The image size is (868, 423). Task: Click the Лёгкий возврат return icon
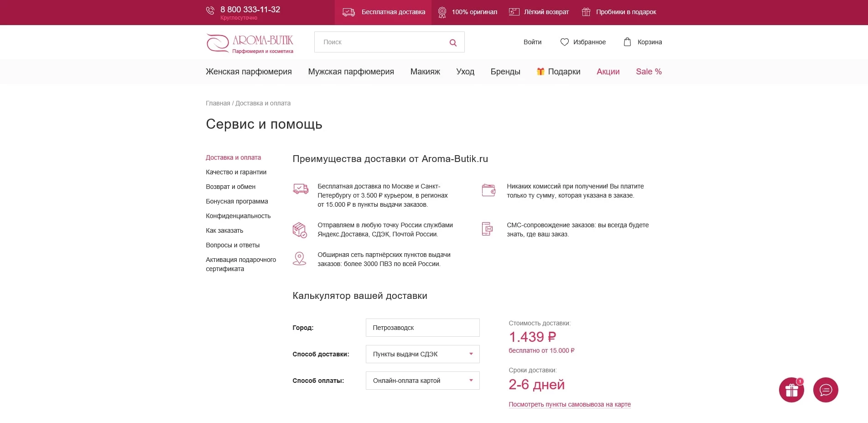tap(514, 12)
